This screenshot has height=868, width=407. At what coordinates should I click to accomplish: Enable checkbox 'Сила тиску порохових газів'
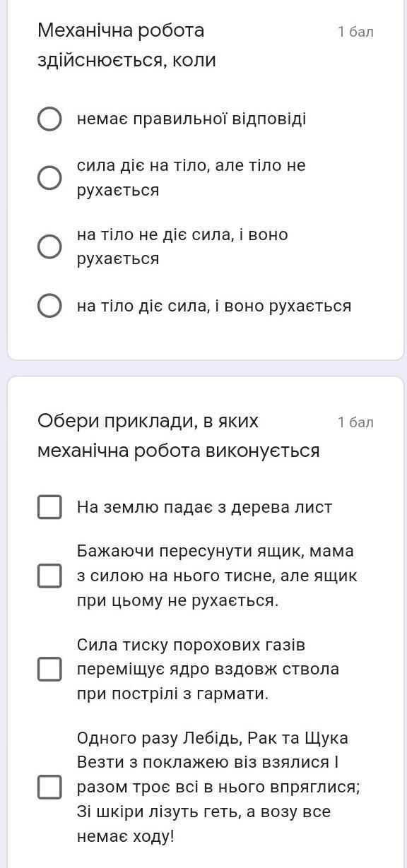pos(49,669)
